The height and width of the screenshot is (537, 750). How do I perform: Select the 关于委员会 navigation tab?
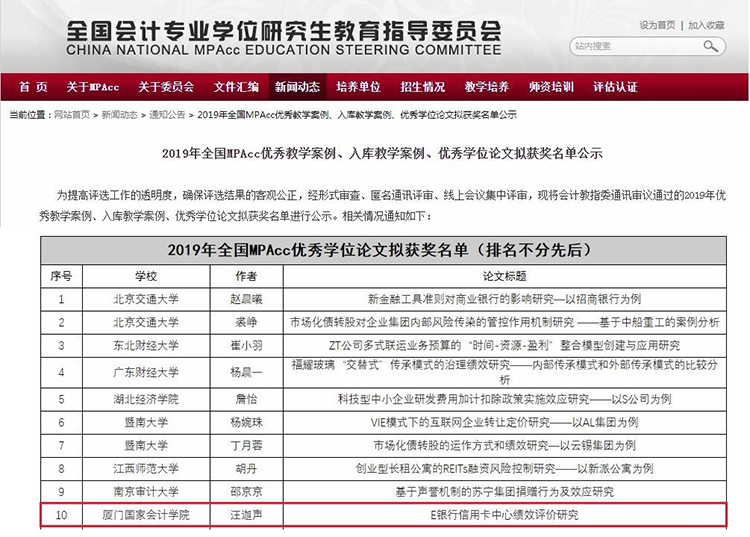pos(166,87)
